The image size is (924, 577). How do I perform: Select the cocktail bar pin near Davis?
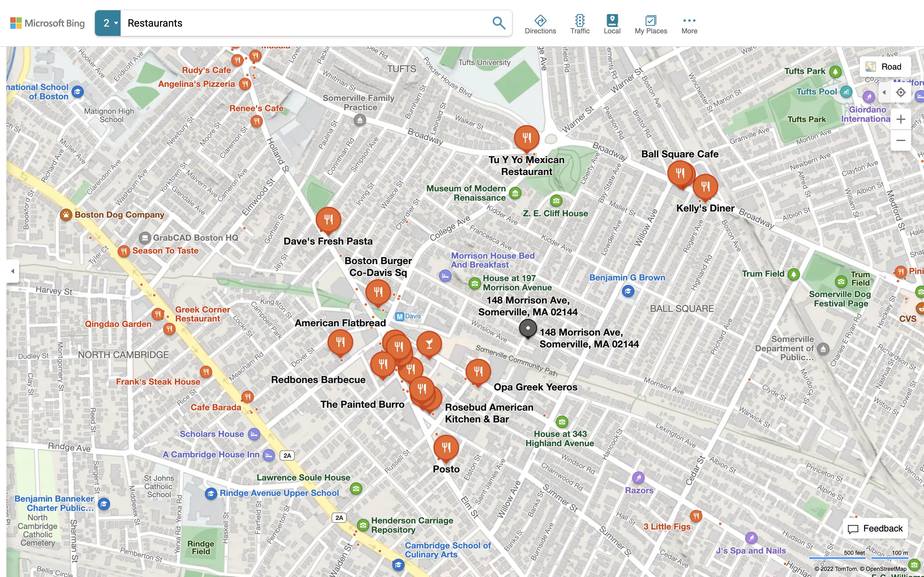[429, 344]
